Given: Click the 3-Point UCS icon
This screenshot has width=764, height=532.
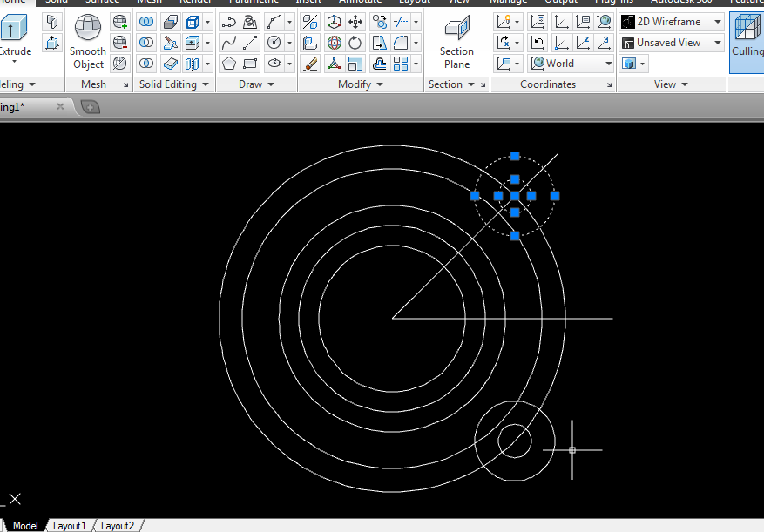Looking at the screenshot, I should click(605, 43).
